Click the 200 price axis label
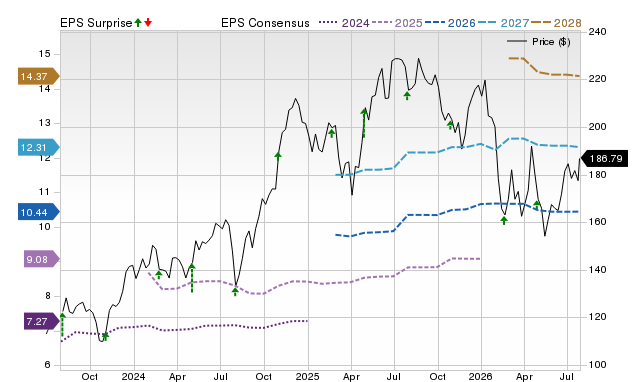 [x=597, y=127]
